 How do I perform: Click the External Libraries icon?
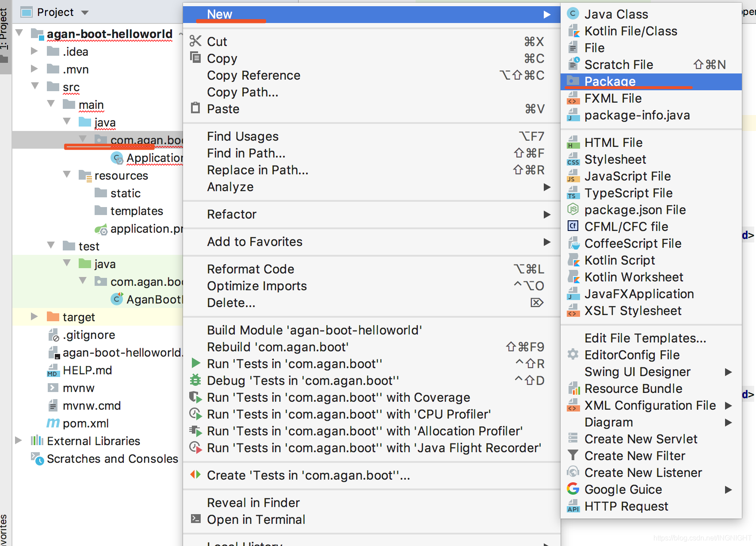37,441
